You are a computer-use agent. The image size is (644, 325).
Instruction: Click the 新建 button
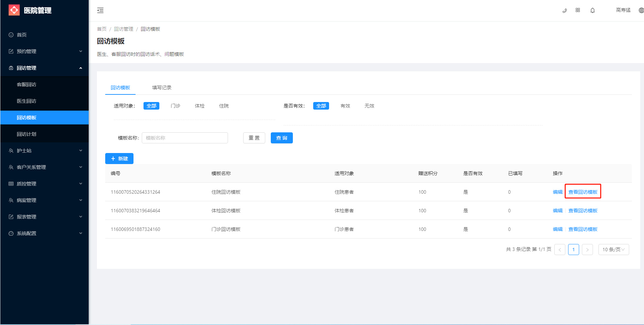119,159
